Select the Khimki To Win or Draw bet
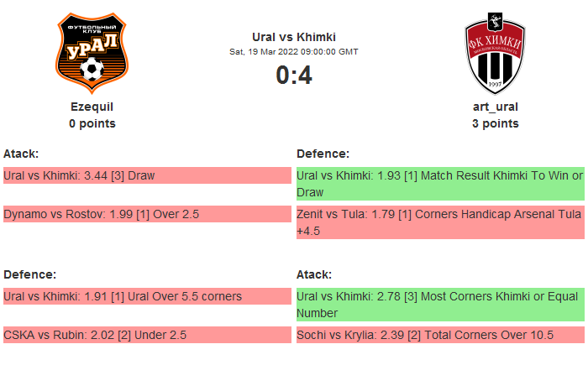 [x=440, y=184]
